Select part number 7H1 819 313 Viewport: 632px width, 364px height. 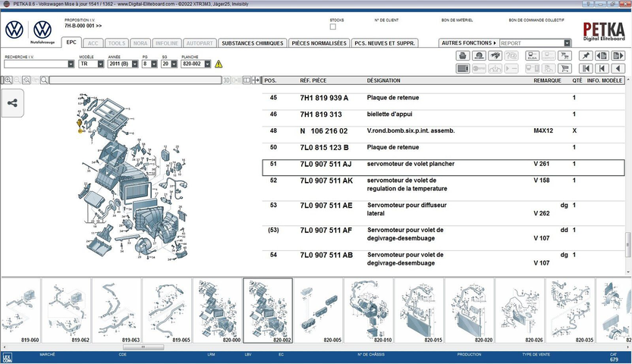[x=321, y=115]
